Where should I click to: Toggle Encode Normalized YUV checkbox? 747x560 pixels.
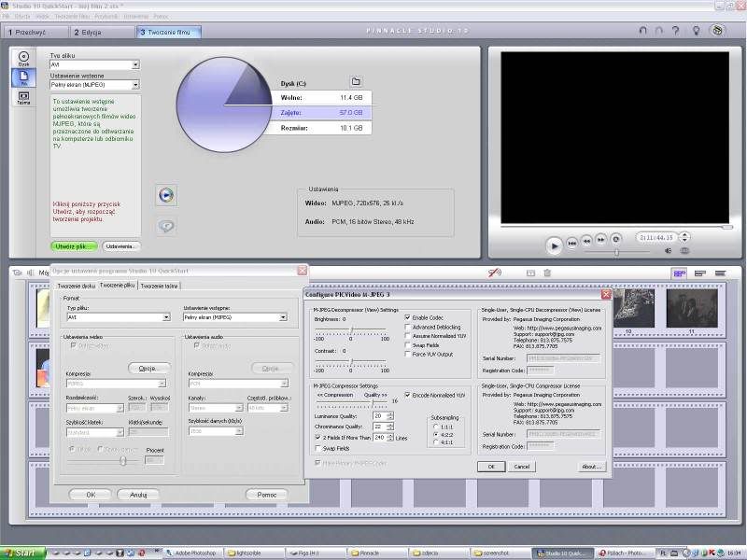[407, 395]
